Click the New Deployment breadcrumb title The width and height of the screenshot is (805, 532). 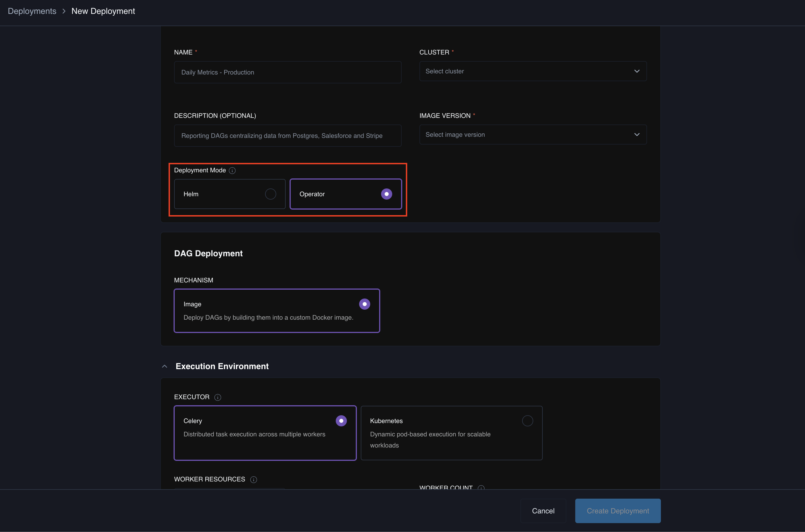103,11
